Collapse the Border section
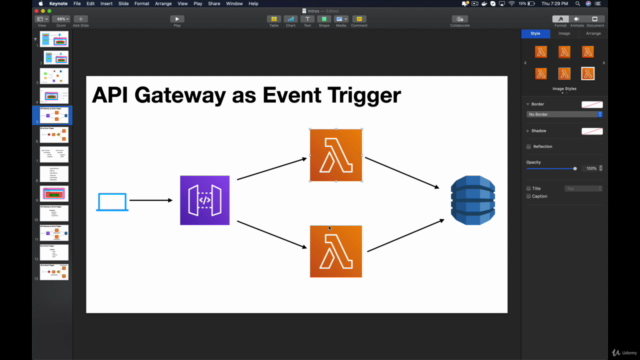640x360 pixels. coord(528,104)
